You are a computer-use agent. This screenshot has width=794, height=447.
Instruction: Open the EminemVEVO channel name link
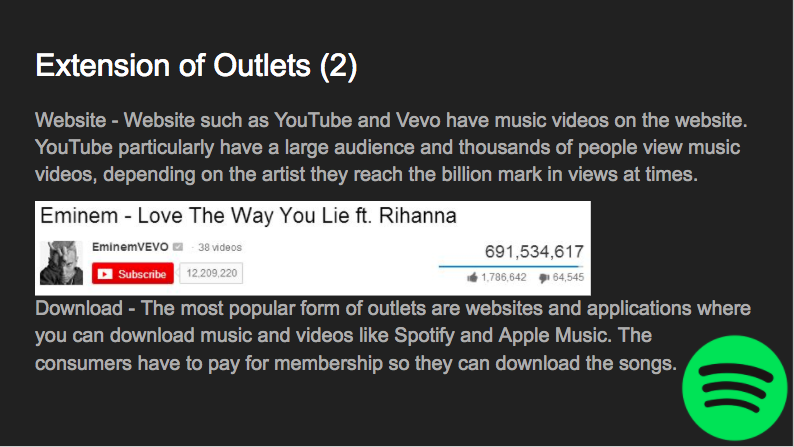tap(129, 247)
